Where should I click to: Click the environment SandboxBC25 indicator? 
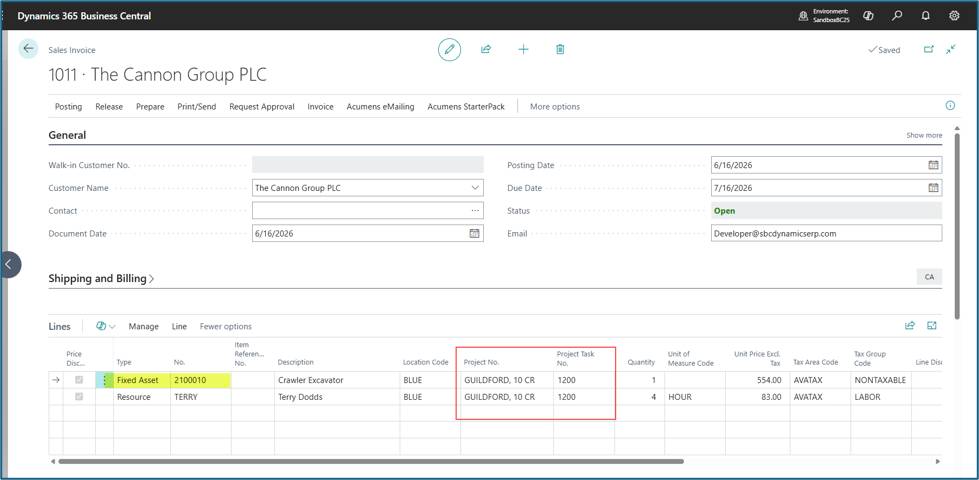(x=824, y=16)
